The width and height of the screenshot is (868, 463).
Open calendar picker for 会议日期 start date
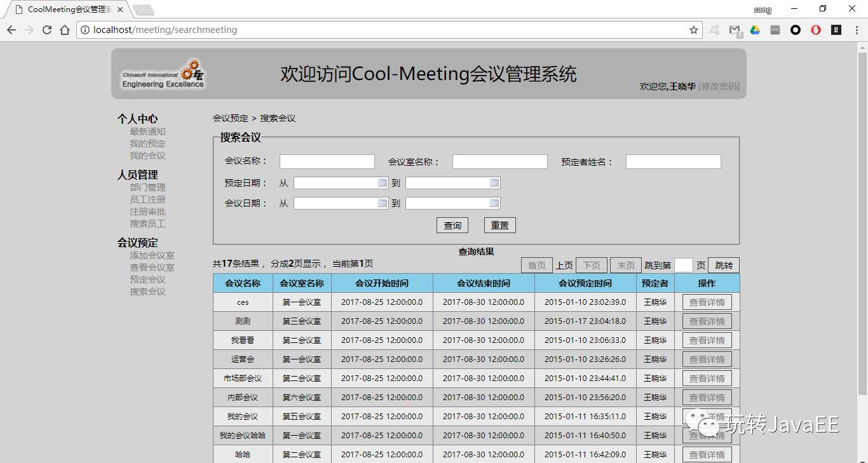383,203
